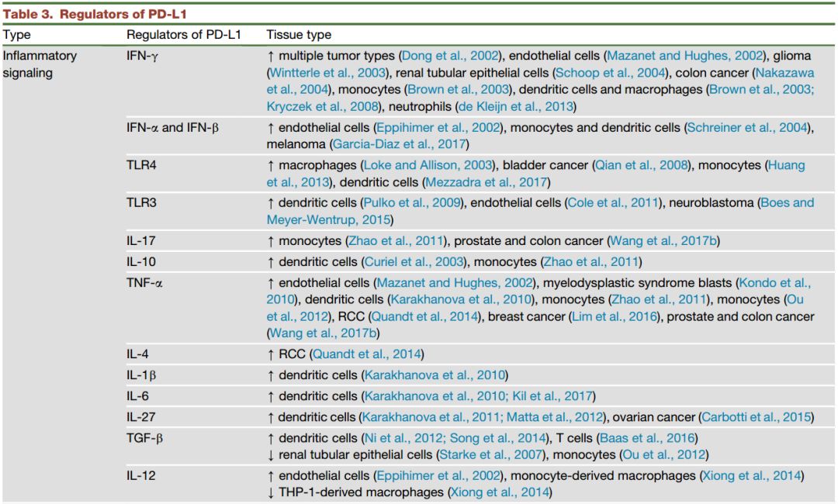Select the 'Type' column header
The height and width of the screenshot is (504, 838).
point(16,35)
